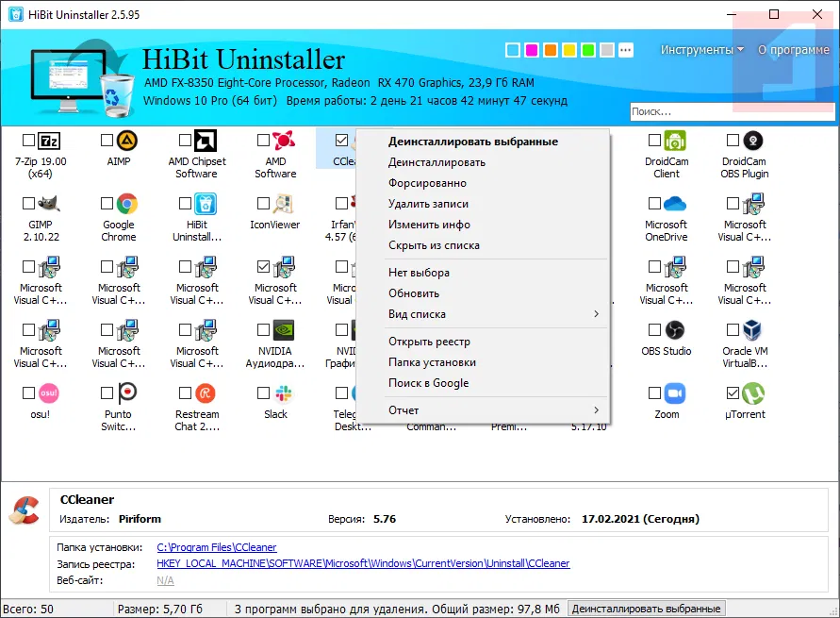
Task: Pick the orange theme swatch
Action: click(x=551, y=50)
